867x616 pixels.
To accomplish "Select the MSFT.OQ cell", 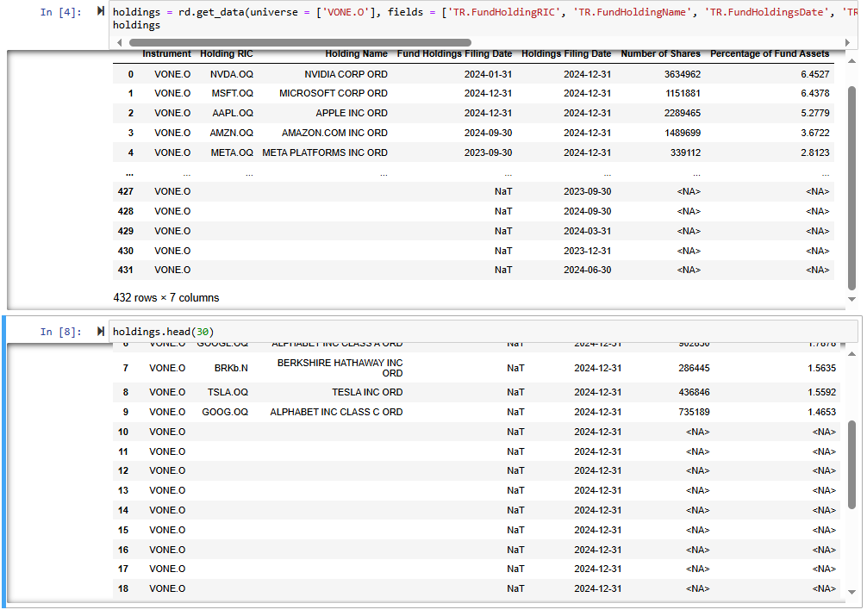I will (232, 93).
